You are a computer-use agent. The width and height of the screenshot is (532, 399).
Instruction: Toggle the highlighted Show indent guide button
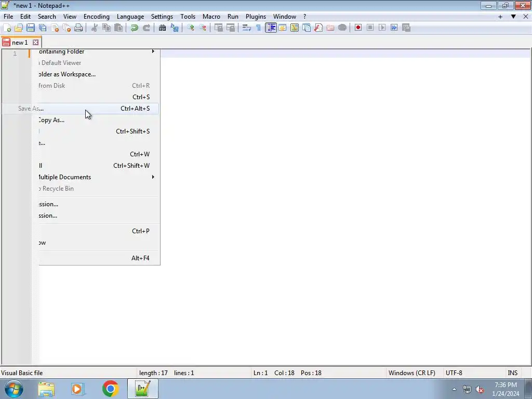coord(271,28)
